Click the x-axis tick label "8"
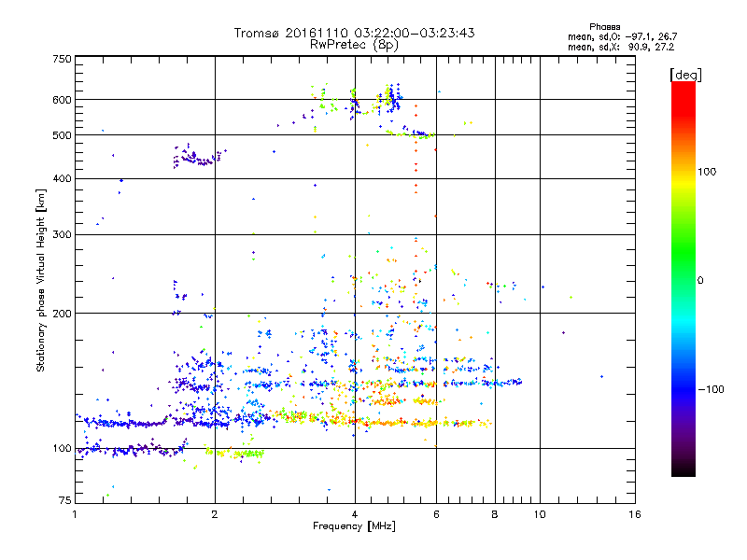 pos(495,514)
